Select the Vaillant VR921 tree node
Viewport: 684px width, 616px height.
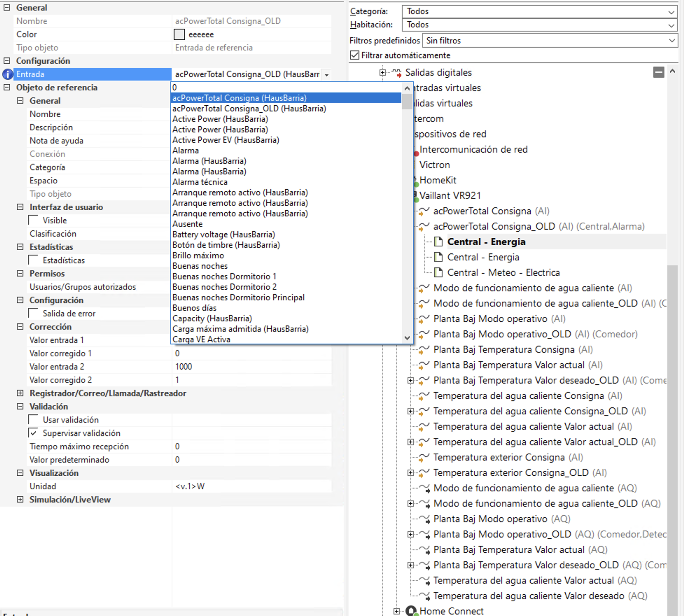[x=450, y=196]
